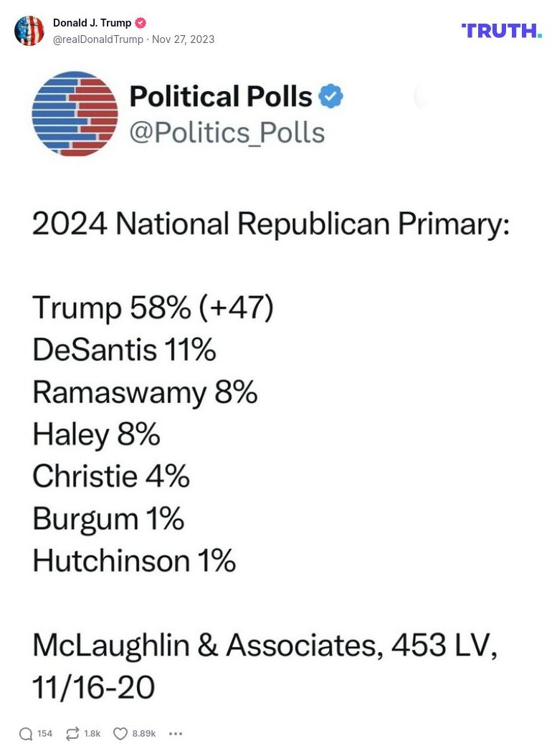Click the 154 replies count
The width and height of the screenshot is (557, 756).
(44, 734)
